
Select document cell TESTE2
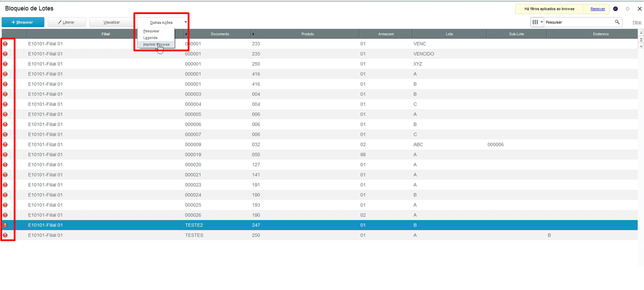point(194,225)
